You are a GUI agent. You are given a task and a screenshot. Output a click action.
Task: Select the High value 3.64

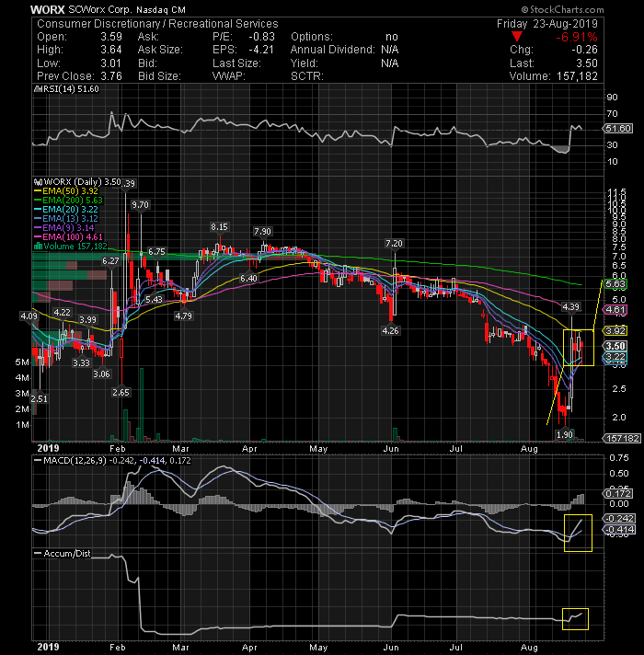pyautogui.click(x=111, y=50)
